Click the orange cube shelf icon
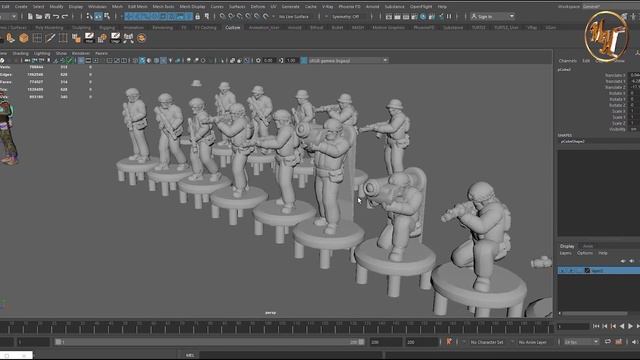The image size is (640, 360). point(24,38)
